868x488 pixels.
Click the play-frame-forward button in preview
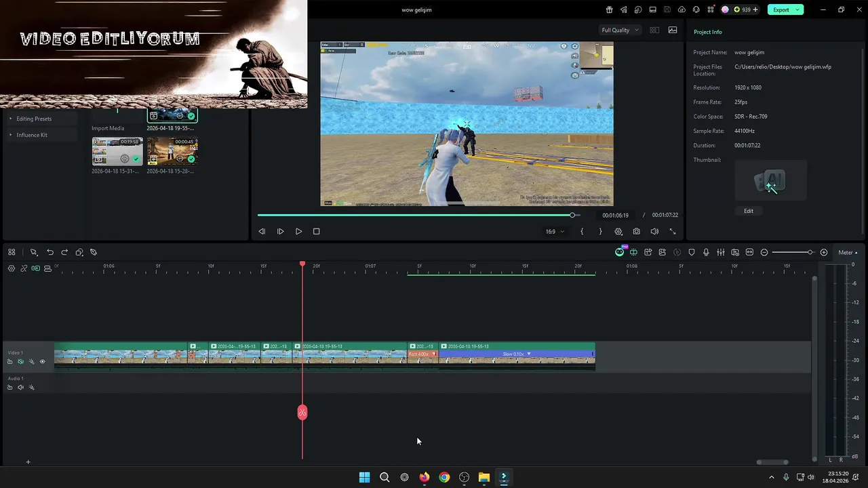click(x=280, y=231)
